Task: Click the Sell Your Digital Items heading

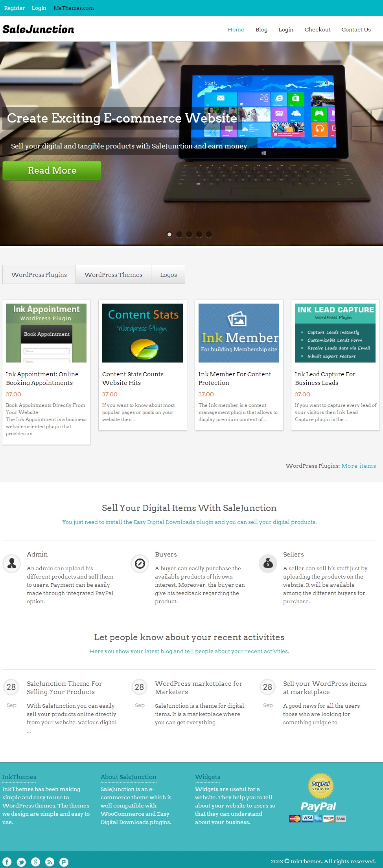Action: pos(189,508)
